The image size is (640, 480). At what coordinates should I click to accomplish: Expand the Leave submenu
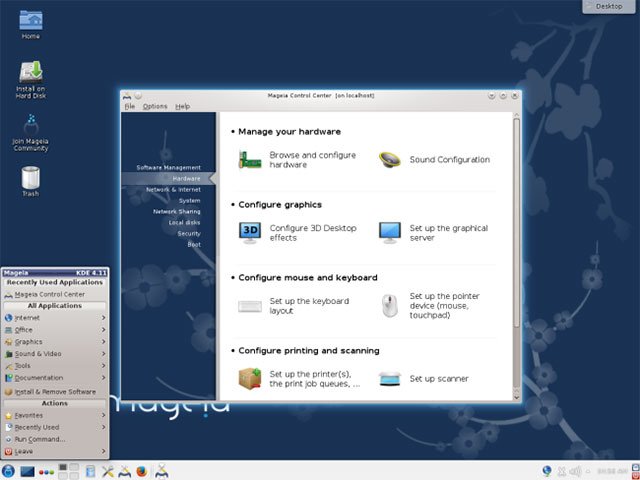55,451
